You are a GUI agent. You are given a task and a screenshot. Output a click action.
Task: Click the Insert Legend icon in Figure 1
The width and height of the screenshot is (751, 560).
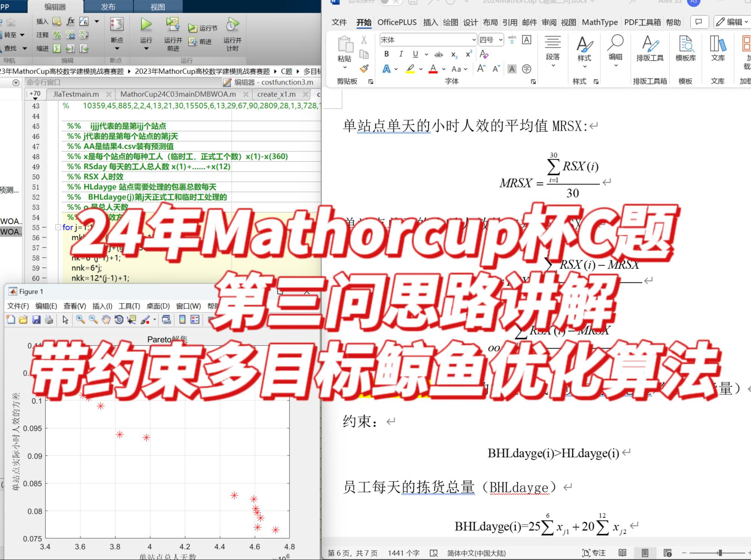coord(195,320)
